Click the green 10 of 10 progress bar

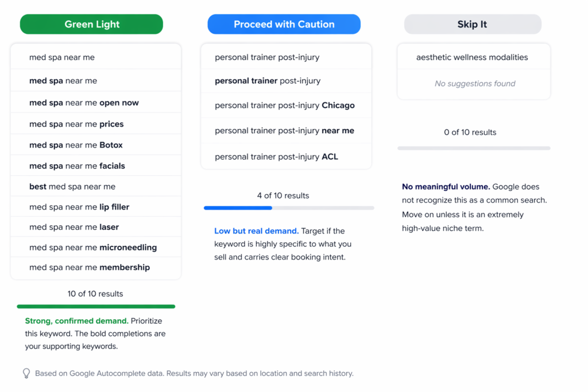coord(96,306)
